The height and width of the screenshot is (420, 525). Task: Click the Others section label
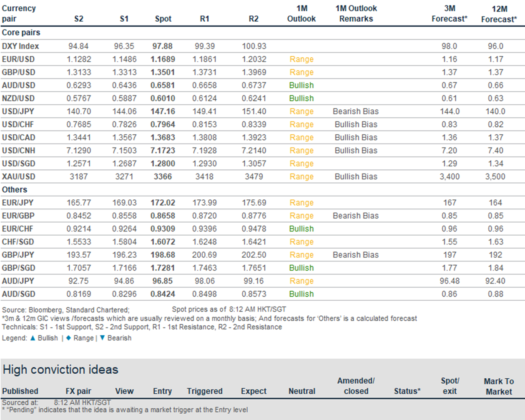point(15,189)
